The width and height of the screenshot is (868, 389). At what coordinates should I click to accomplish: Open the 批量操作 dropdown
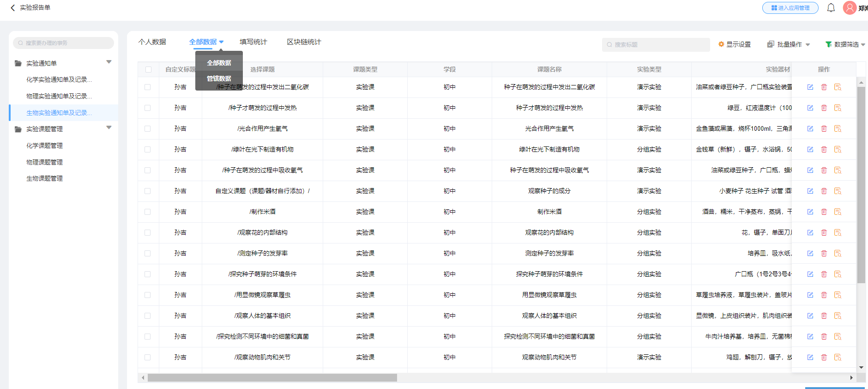789,44
